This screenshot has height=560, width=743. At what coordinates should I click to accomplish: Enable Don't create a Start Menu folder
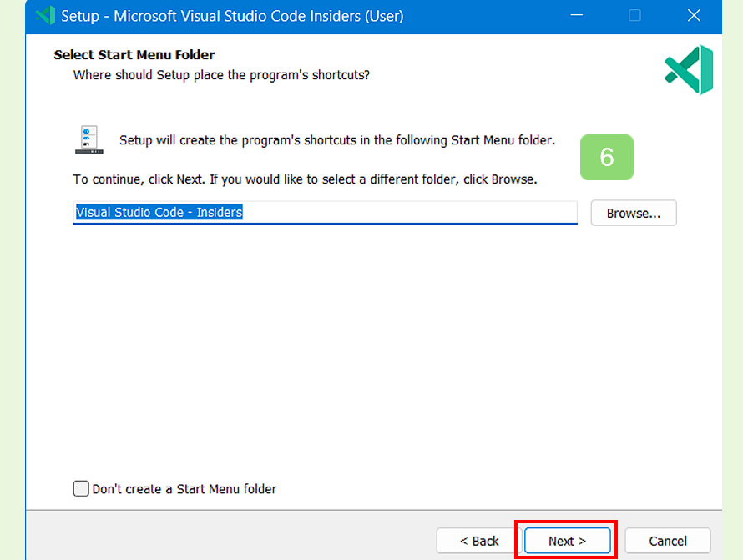(81, 488)
